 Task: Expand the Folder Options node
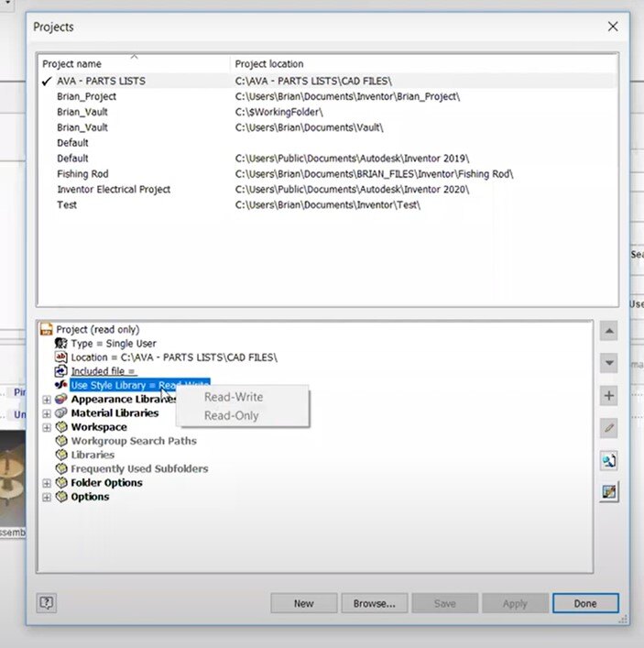point(47,483)
